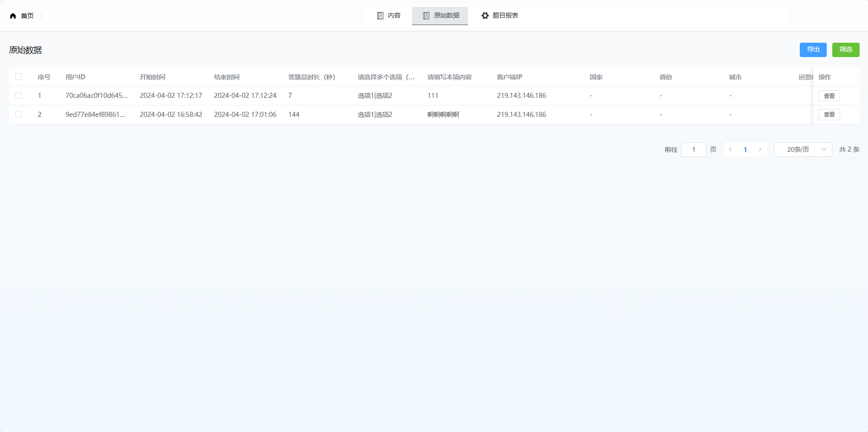868x432 pixels.
Task: Click start time 2024-04-02 17:12:17
Action: coord(171,96)
